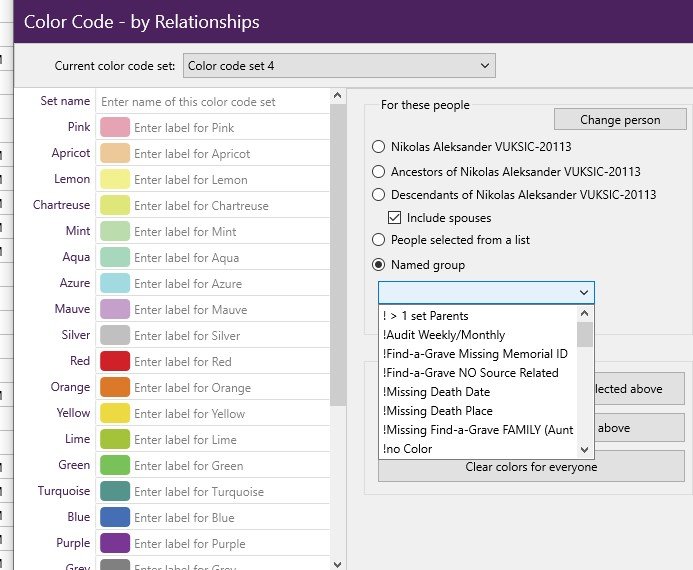Choose '! > 1 set Parents' group

[478, 316]
